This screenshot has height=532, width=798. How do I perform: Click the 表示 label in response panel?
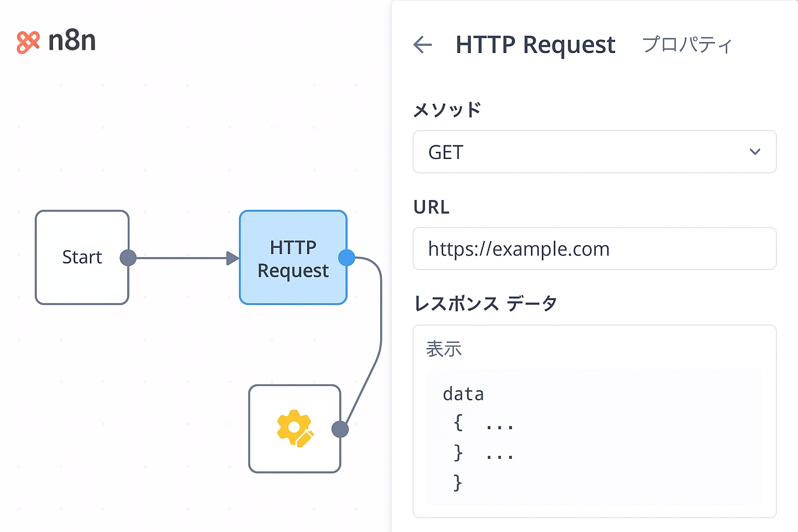(444, 349)
